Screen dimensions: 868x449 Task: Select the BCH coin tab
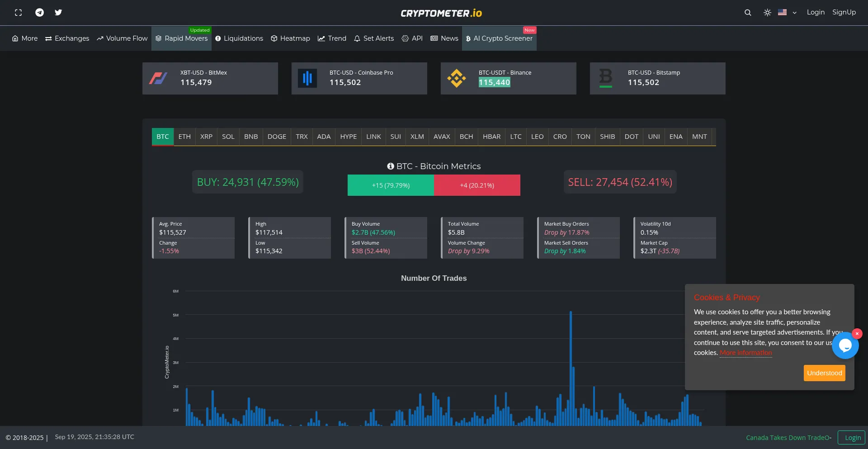[x=467, y=137]
